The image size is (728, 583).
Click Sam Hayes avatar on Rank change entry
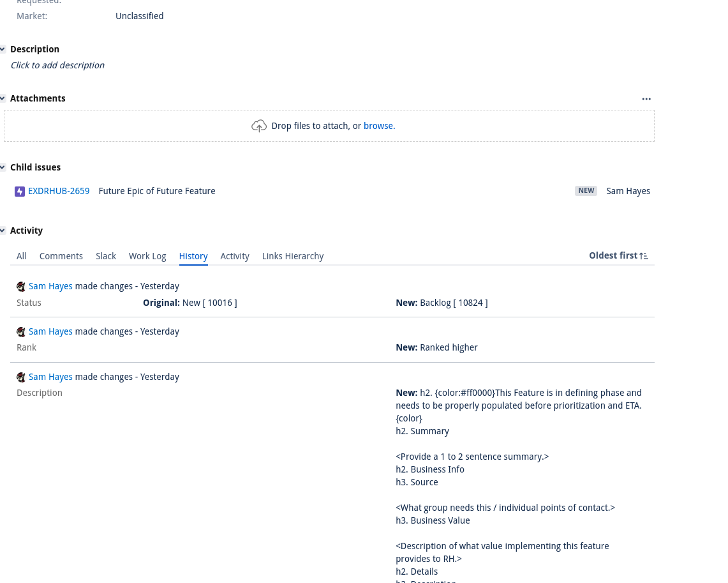21,331
